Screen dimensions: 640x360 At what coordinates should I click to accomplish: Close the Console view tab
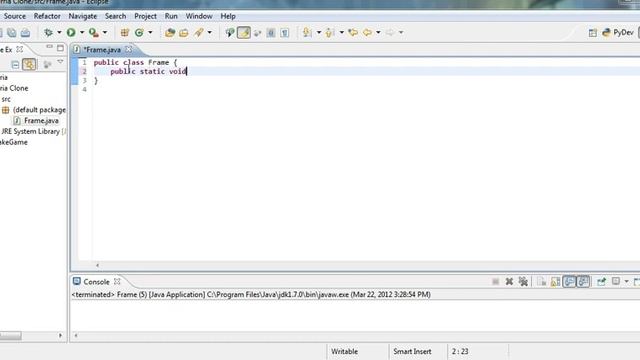tap(117, 281)
